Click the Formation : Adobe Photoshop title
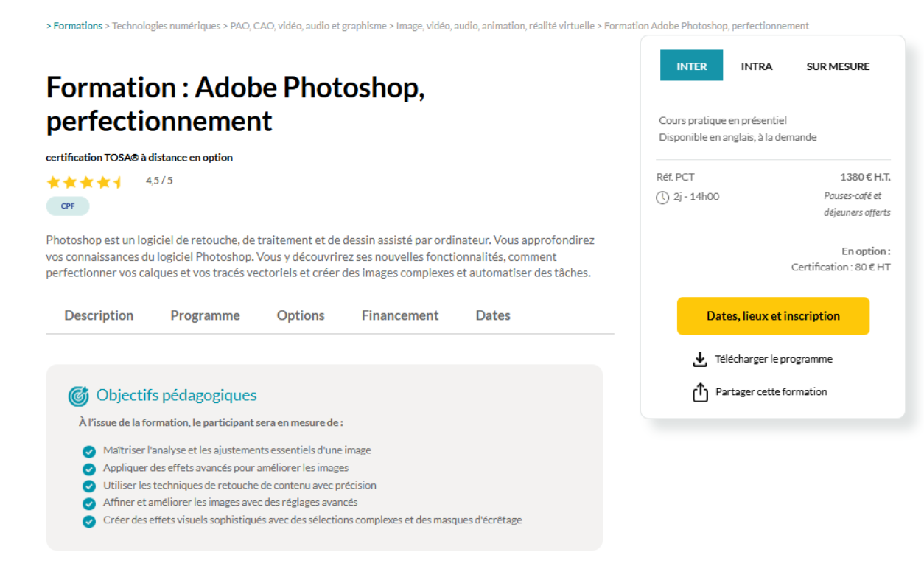The height and width of the screenshot is (566, 924). [x=236, y=104]
